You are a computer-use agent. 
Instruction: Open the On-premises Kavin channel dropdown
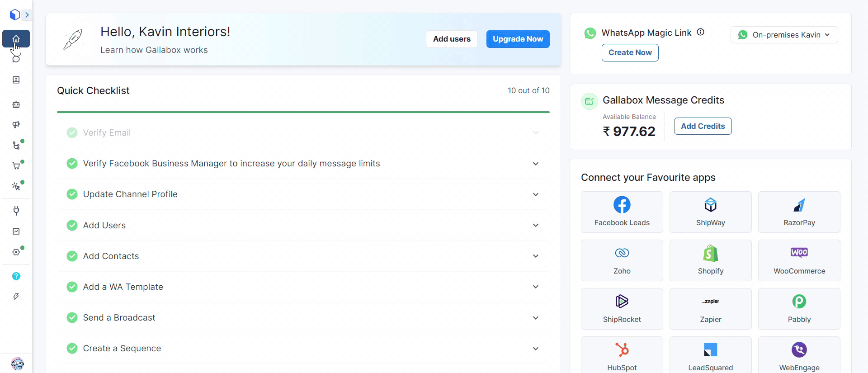(x=784, y=35)
